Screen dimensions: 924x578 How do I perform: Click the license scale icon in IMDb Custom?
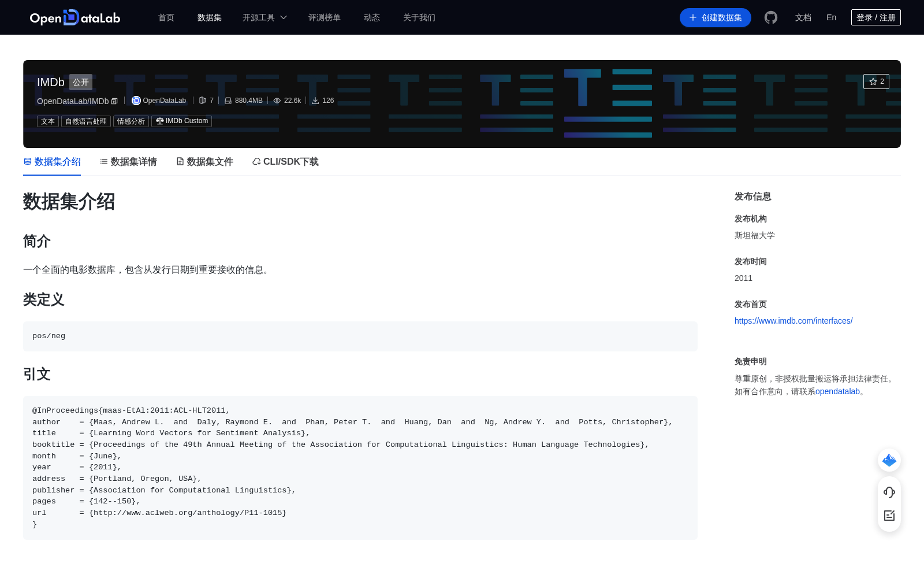point(160,121)
